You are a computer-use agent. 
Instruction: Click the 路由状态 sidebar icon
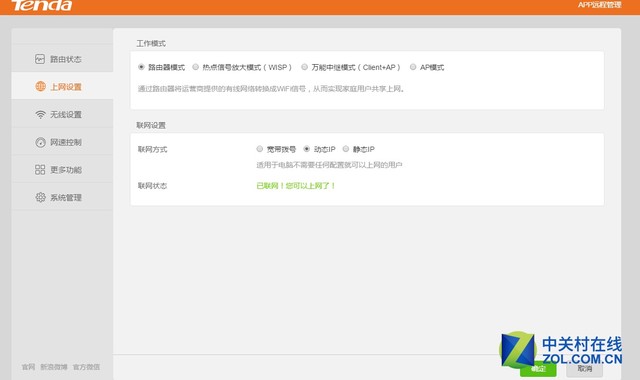point(40,59)
